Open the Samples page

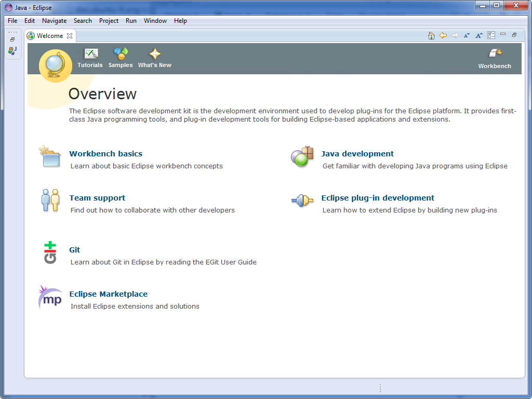[121, 57]
